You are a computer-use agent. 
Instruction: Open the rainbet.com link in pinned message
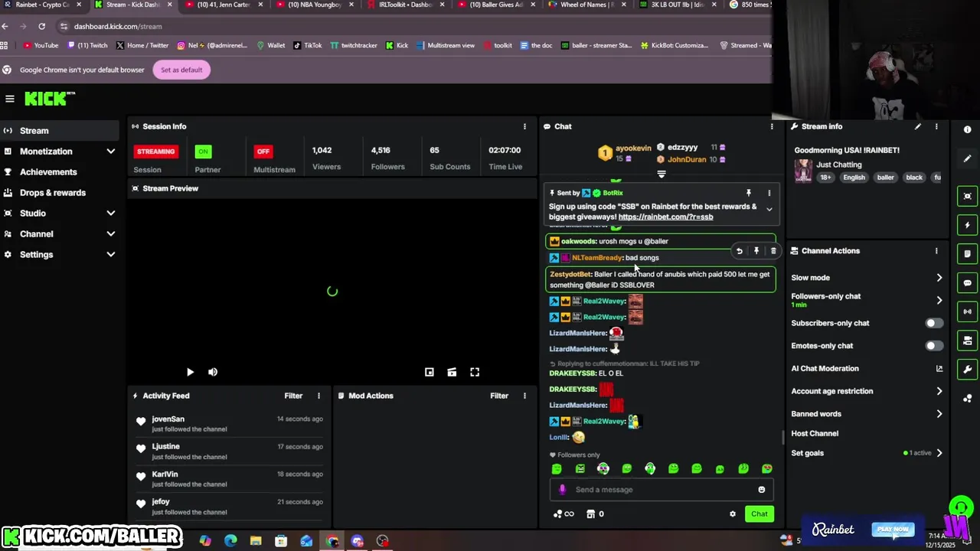[665, 217]
